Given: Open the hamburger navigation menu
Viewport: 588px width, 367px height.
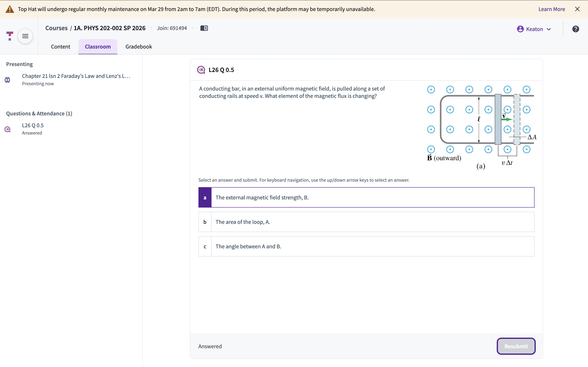Looking at the screenshot, I should (25, 36).
